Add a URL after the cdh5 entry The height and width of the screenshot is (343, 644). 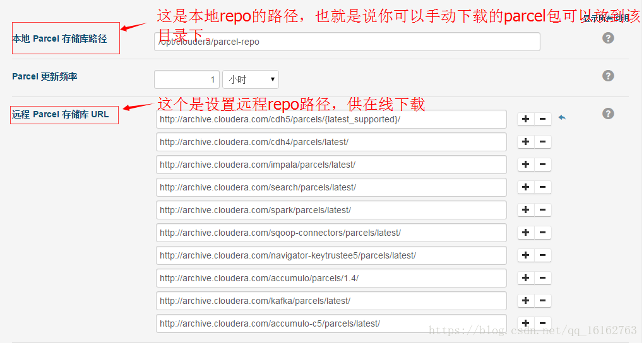[525, 119]
